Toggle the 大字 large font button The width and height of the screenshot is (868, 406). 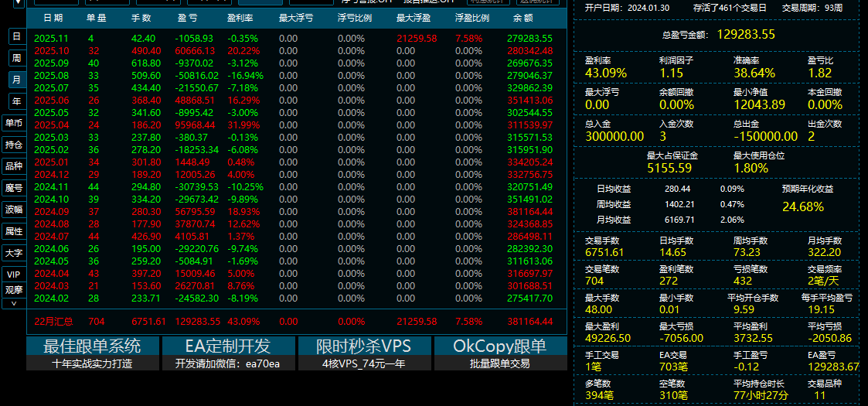click(14, 253)
